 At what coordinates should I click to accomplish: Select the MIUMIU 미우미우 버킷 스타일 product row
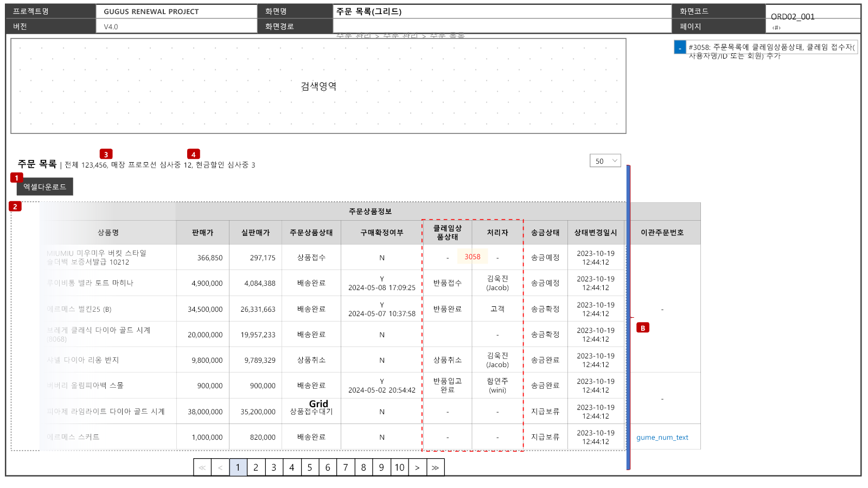(x=97, y=258)
